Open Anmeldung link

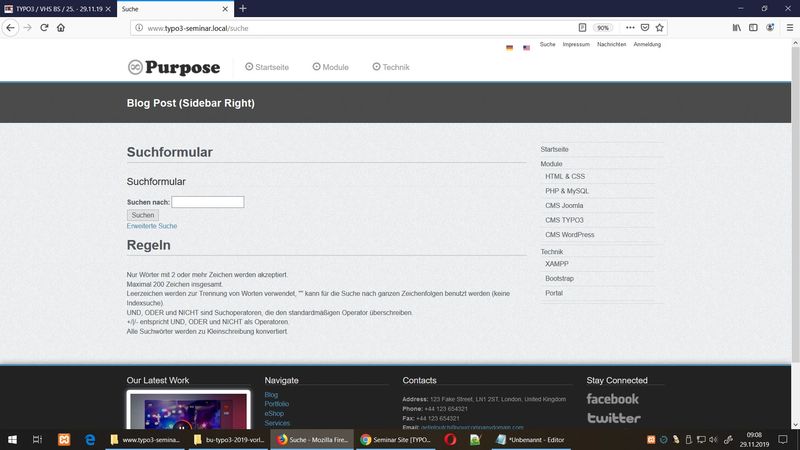(x=647, y=44)
